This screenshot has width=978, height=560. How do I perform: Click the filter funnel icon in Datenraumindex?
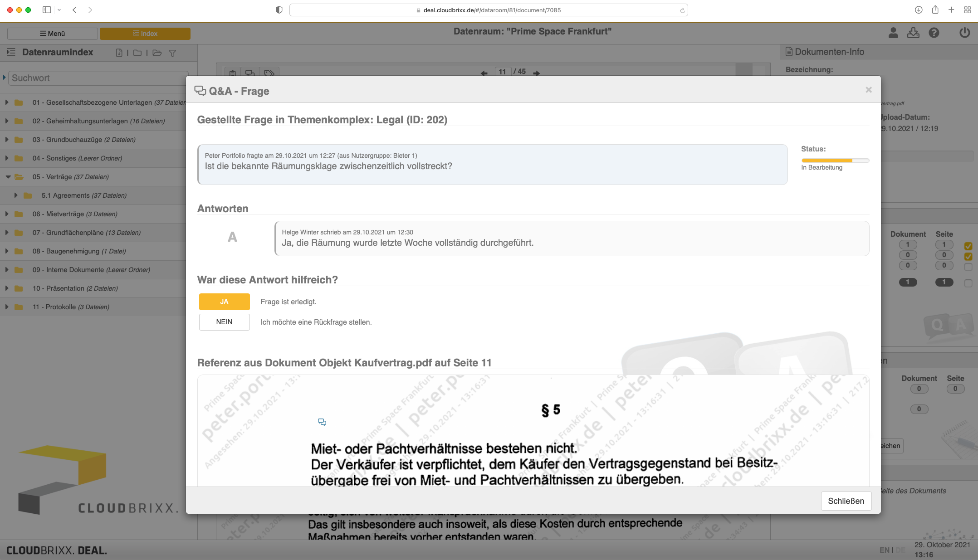pyautogui.click(x=172, y=53)
